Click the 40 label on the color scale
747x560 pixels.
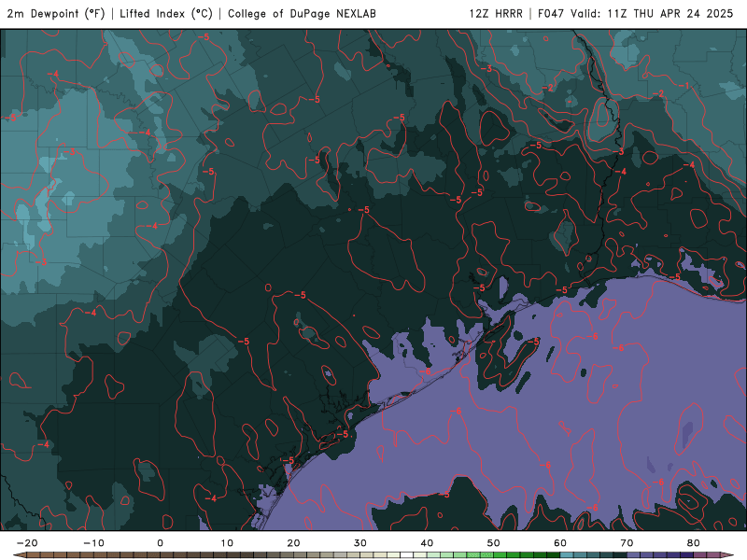(427, 543)
